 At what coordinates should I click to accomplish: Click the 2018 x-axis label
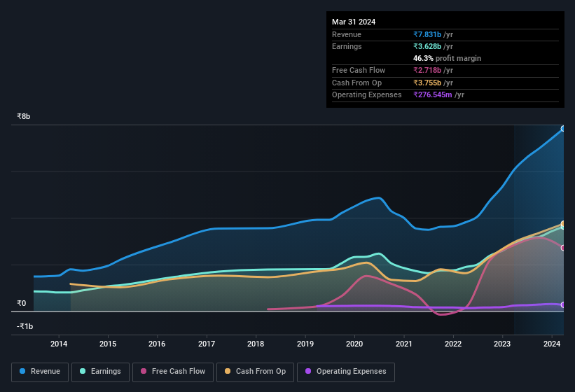point(256,344)
